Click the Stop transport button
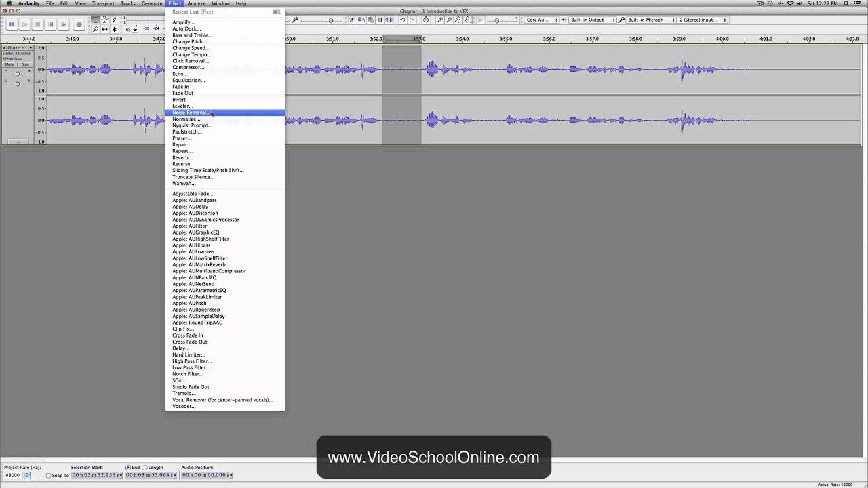868x488 pixels. click(x=37, y=24)
